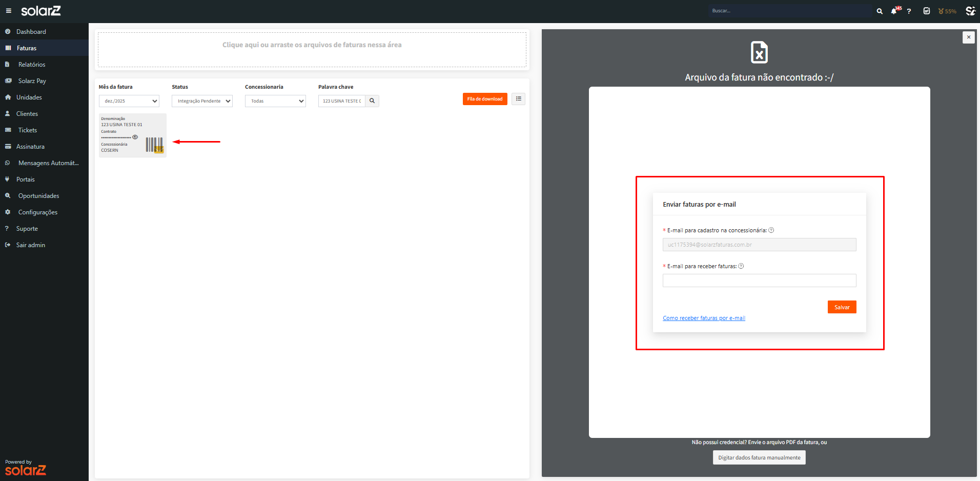This screenshot has width=980, height=481.
Task: Click the help question mark in header
Action: coord(909,11)
